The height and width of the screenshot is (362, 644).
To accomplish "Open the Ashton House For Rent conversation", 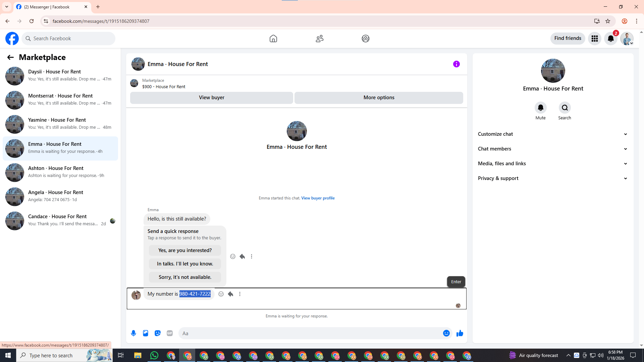I will tap(60, 172).
